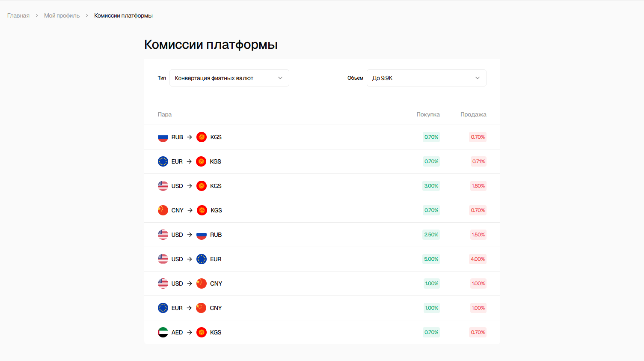Expand volume list via chevron next to До 9.9K
This screenshot has height=361, width=644.
pos(477,78)
